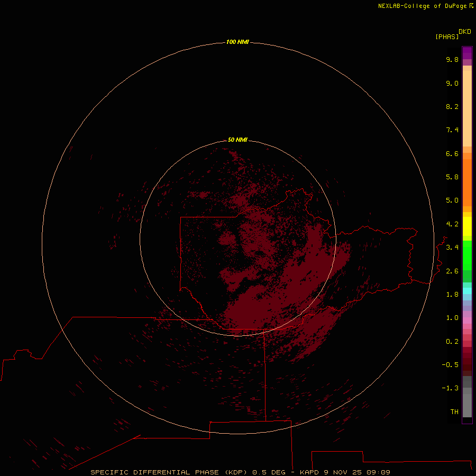Click the 3.4 legend value
The height and width of the screenshot is (476, 476).
coord(452,248)
